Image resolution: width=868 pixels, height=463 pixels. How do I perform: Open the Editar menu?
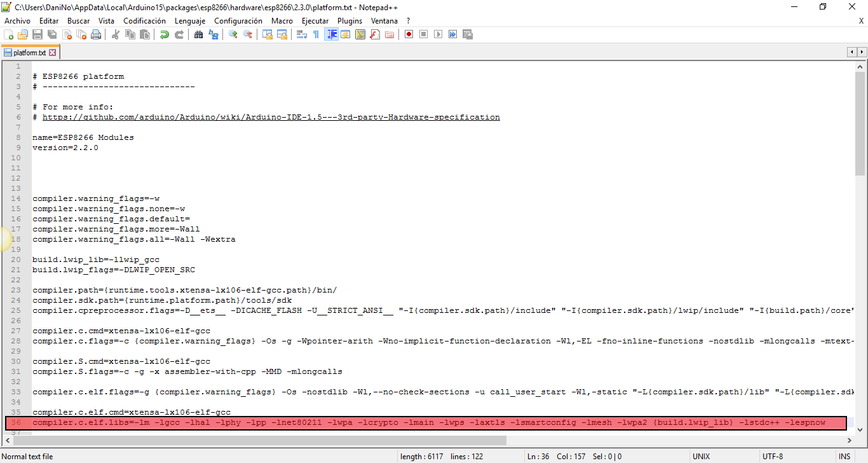[49, 21]
